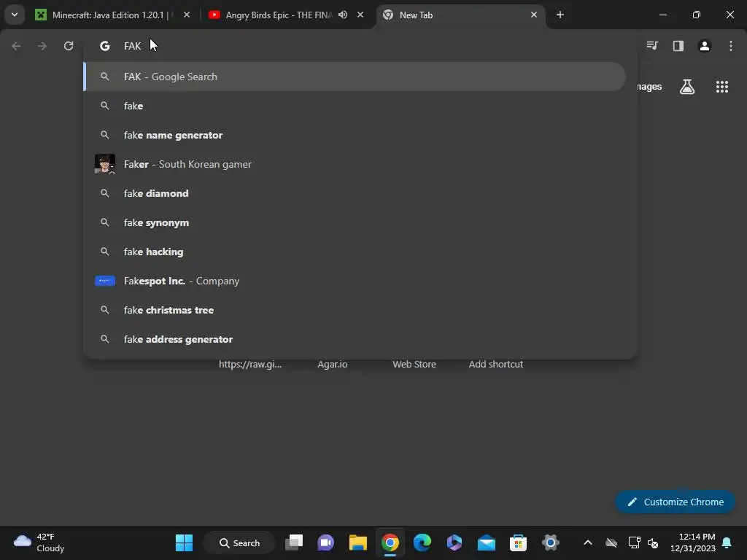Open the Agar.io shortcut
Viewport: 747px width, 560px height.
point(333,364)
